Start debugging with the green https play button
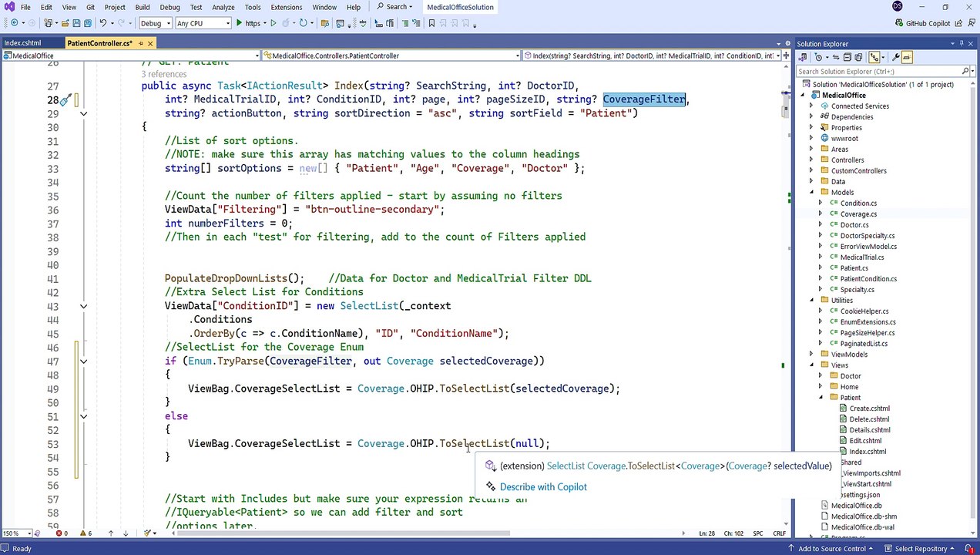The image size is (980, 555). [x=249, y=23]
